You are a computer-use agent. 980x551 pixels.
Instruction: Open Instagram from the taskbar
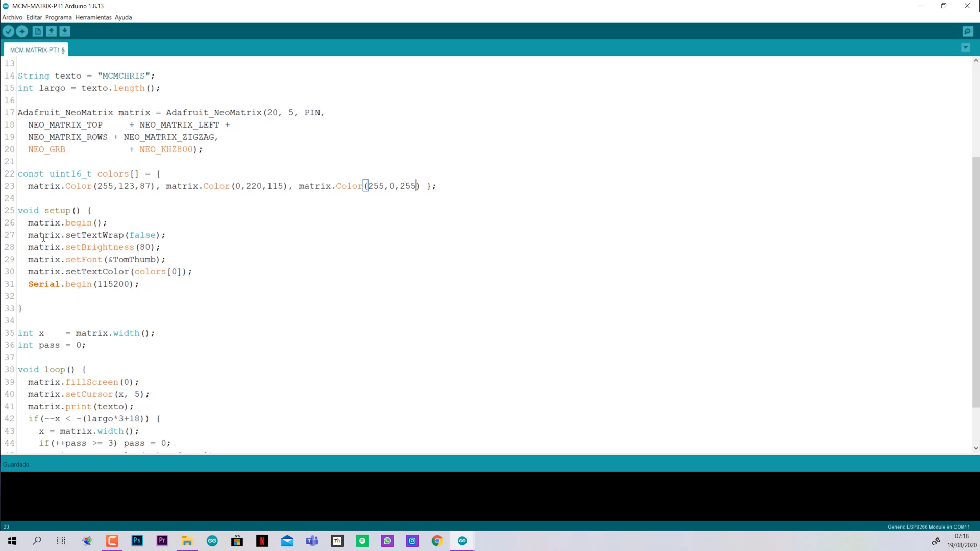point(412,541)
